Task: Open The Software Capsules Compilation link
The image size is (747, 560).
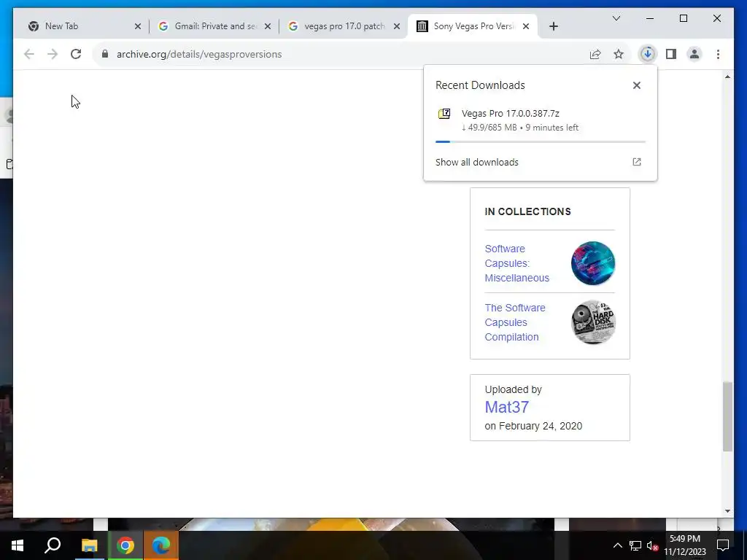Action: tap(515, 322)
